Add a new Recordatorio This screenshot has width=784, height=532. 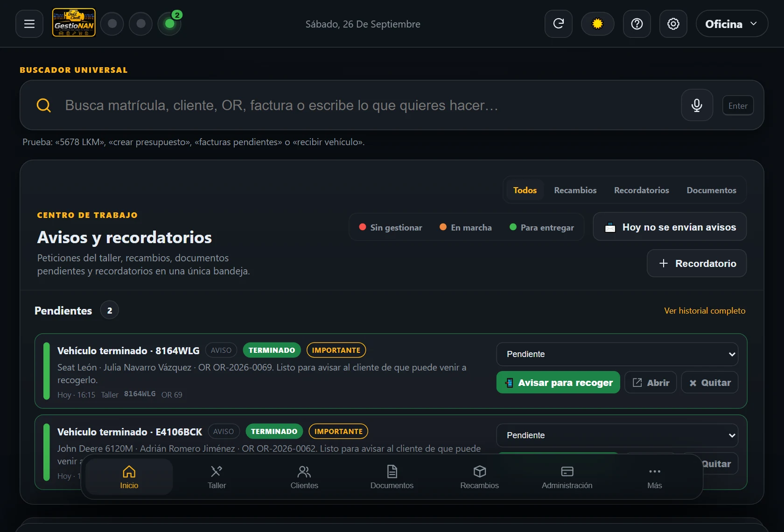coord(697,263)
